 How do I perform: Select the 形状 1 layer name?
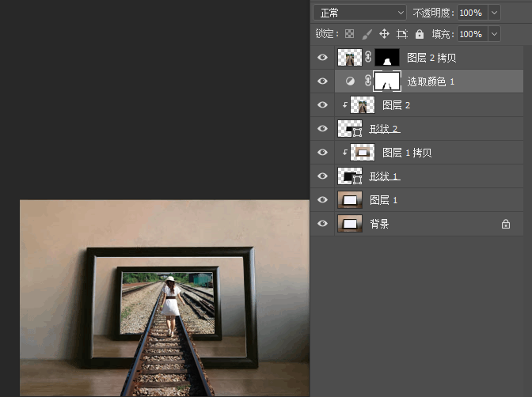[x=385, y=176]
